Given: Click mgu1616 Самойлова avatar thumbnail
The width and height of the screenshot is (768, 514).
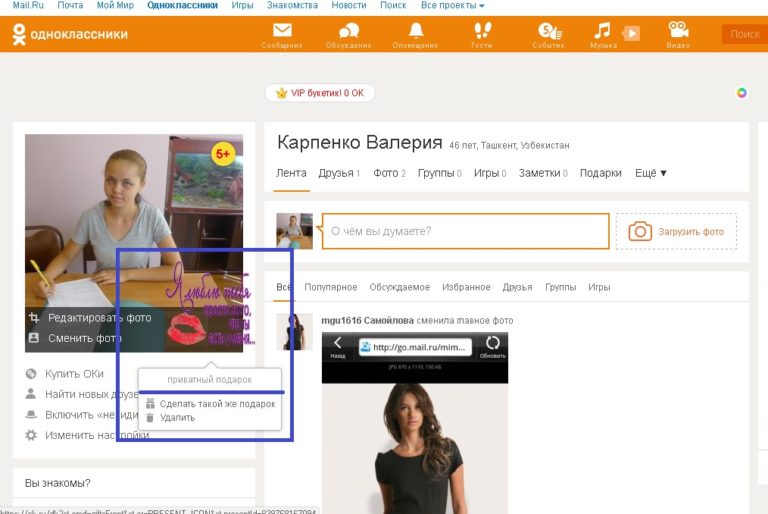Looking at the screenshot, I should [294, 332].
